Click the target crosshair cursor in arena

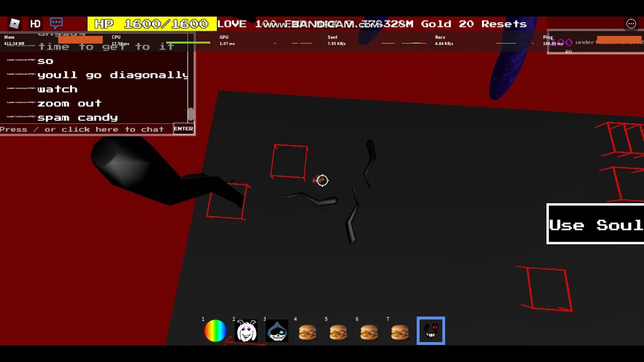pos(323,180)
